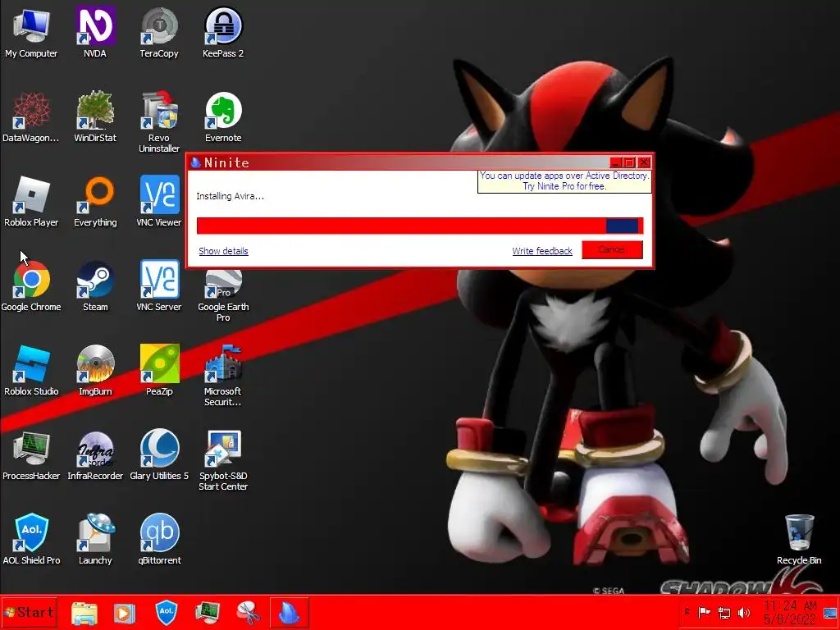This screenshot has height=630, width=840.
Task: Launch the Snipping Tool taskbar icon
Action: (x=249, y=613)
